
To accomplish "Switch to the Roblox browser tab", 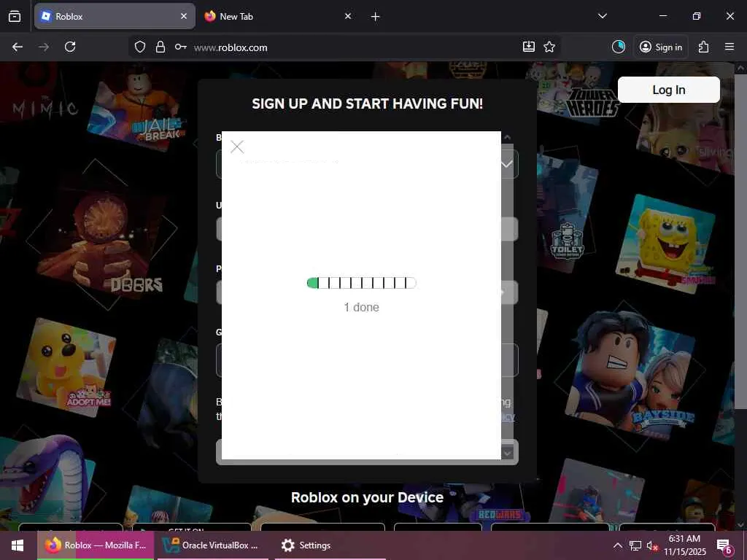I will point(115,16).
